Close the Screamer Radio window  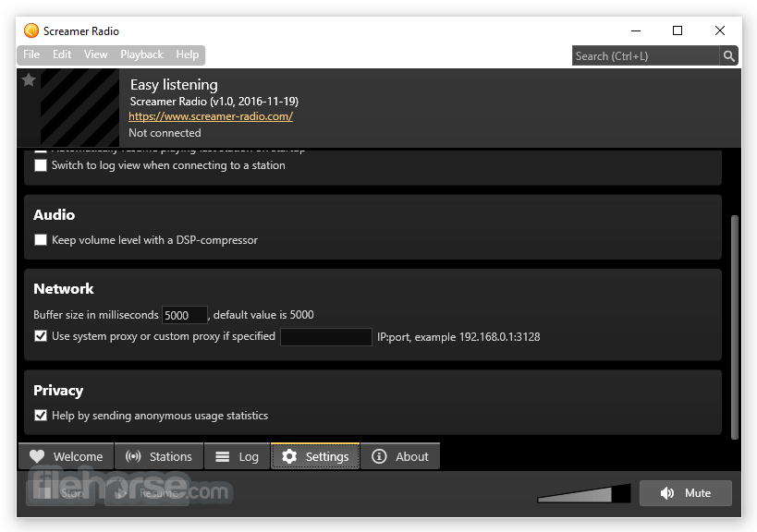click(x=719, y=30)
